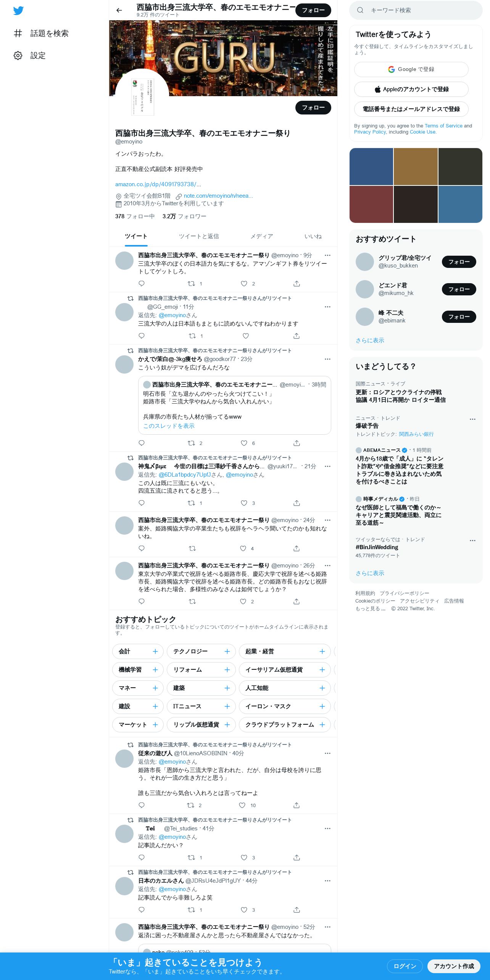Like the @Tei_studies tweet
This screenshot has height=980, width=490.
[x=244, y=857]
